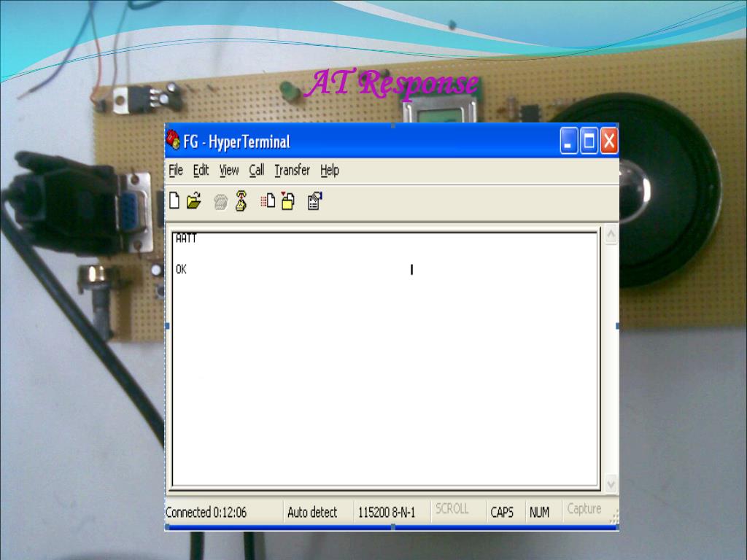Click the NUM indicator in status bar
This screenshot has width=747, height=560.
(539, 513)
